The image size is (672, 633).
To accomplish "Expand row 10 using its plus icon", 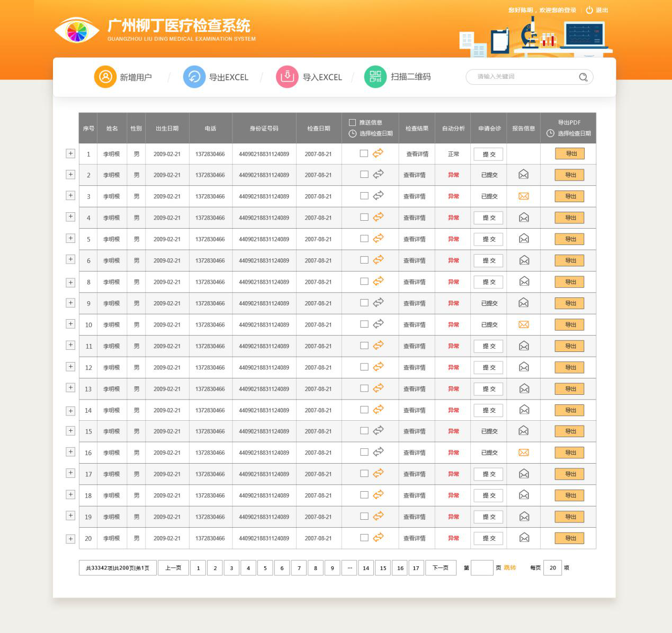I will [x=70, y=323].
